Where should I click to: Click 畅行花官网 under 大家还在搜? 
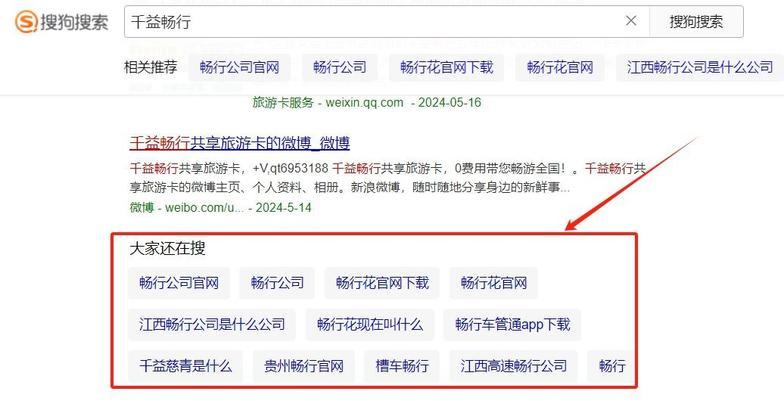point(494,283)
